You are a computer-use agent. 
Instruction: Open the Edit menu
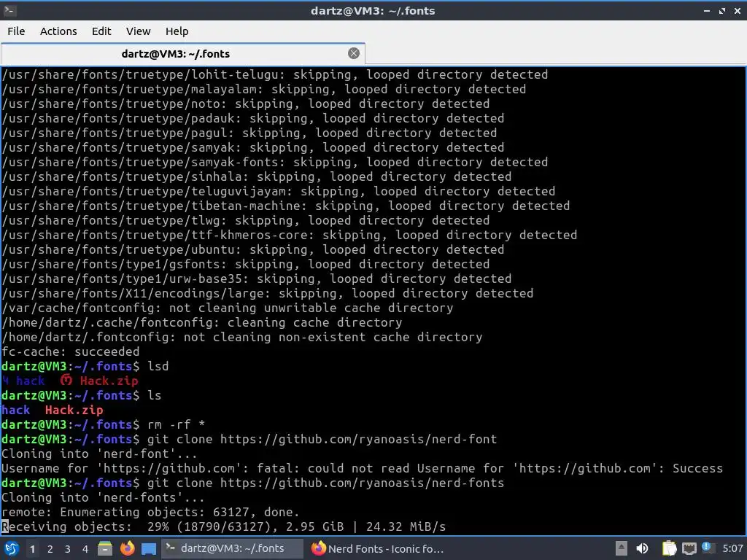point(101,31)
